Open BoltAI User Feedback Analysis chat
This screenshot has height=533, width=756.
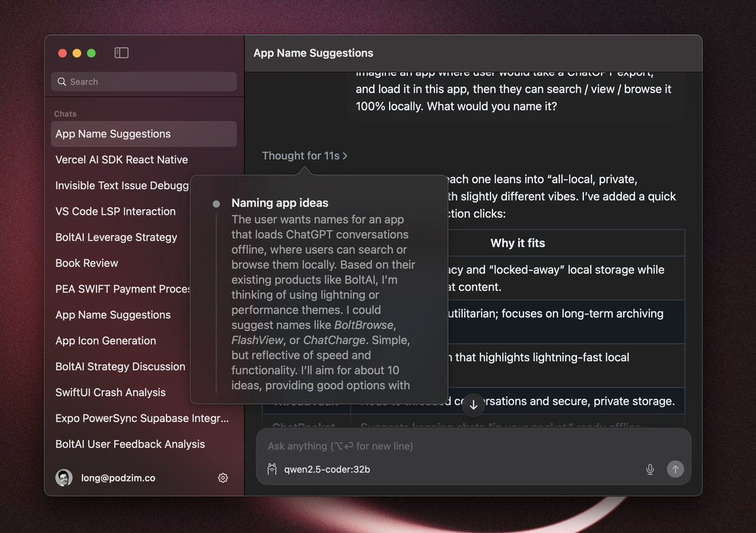click(144, 444)
